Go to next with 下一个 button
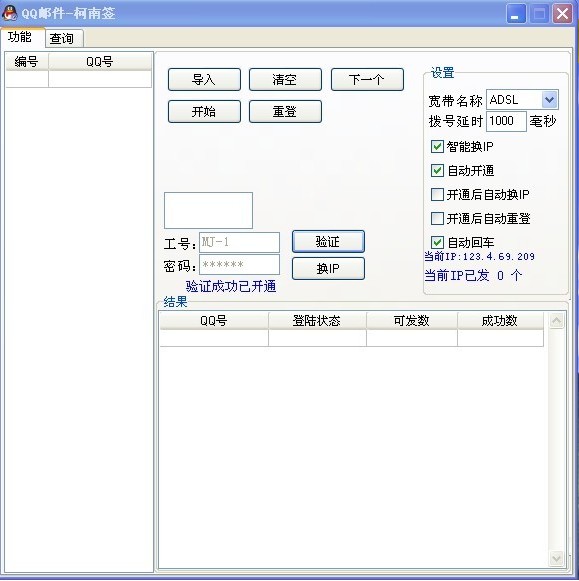Screen dimensions: 579x581 [367, 79]
